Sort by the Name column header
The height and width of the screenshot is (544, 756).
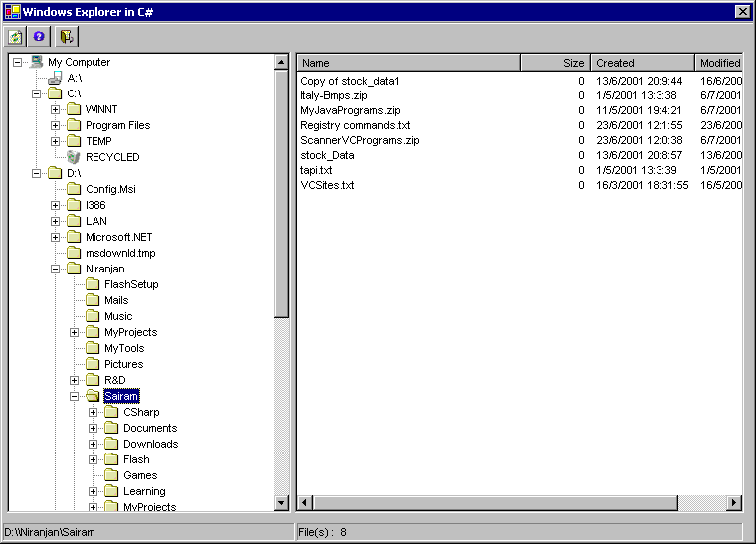(410, 63)
